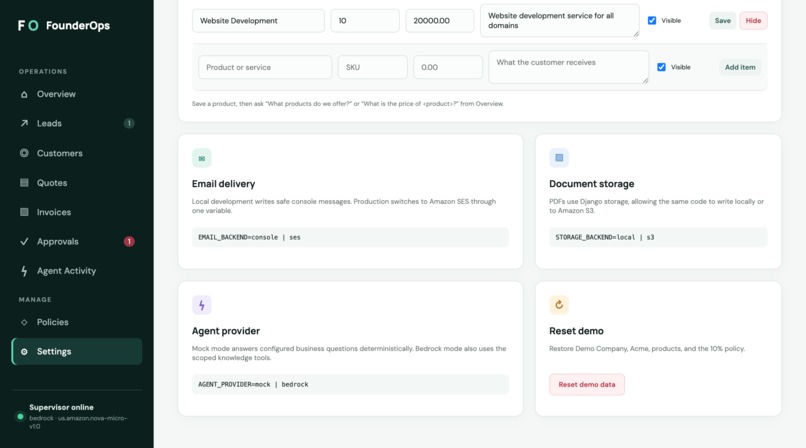
Task: Open the Invoices page
Action: click(77, 212)
